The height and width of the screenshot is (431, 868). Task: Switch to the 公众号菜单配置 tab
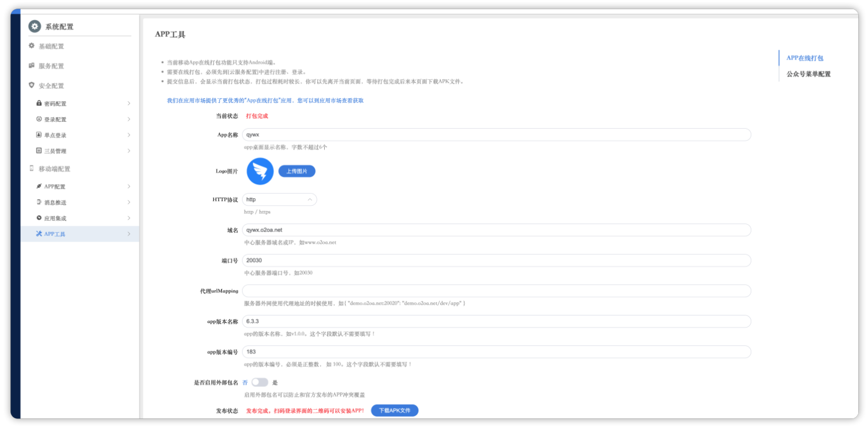[808, 74]
